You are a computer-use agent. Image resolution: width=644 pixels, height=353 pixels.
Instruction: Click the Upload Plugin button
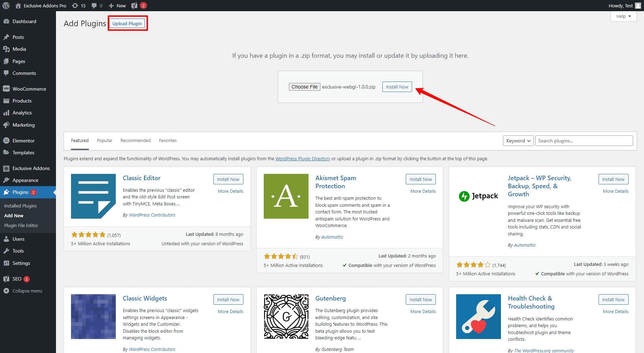pyautogui.click(x=127, y=23)
